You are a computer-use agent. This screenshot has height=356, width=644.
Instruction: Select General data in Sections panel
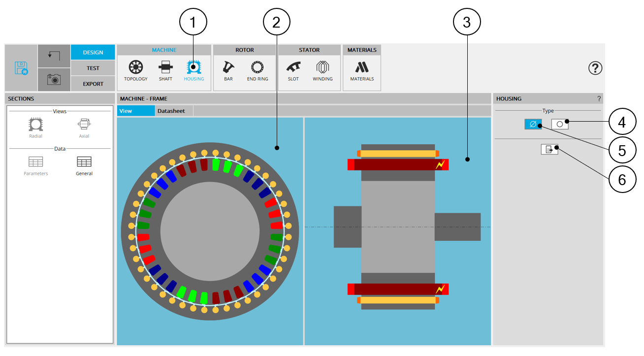point(84,165)
